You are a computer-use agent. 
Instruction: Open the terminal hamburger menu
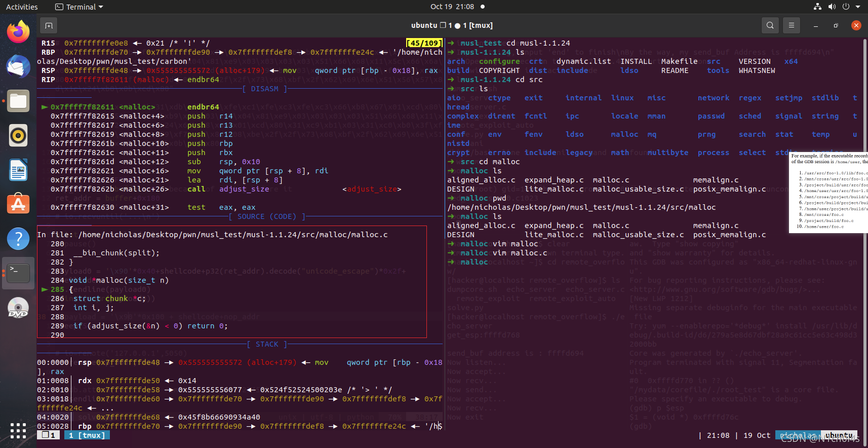pos(792,25)
